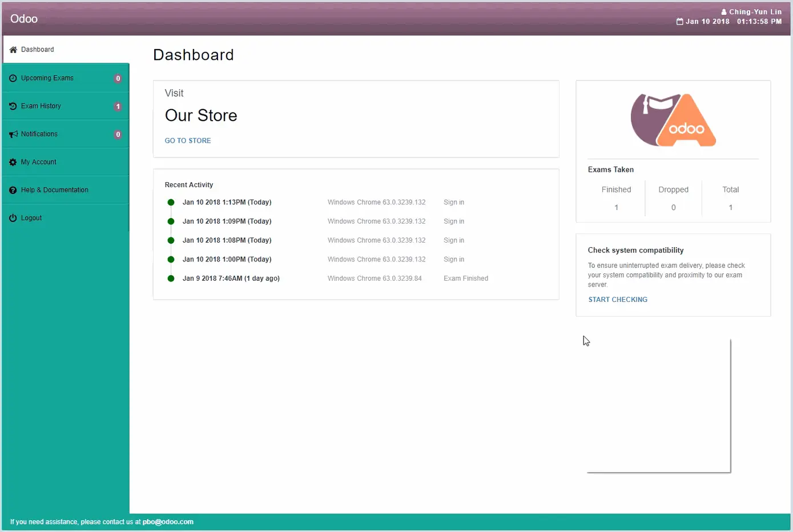Click the pbo@odoo.com email link
Screen dimensions: 793x532
[x=168, y=522]
